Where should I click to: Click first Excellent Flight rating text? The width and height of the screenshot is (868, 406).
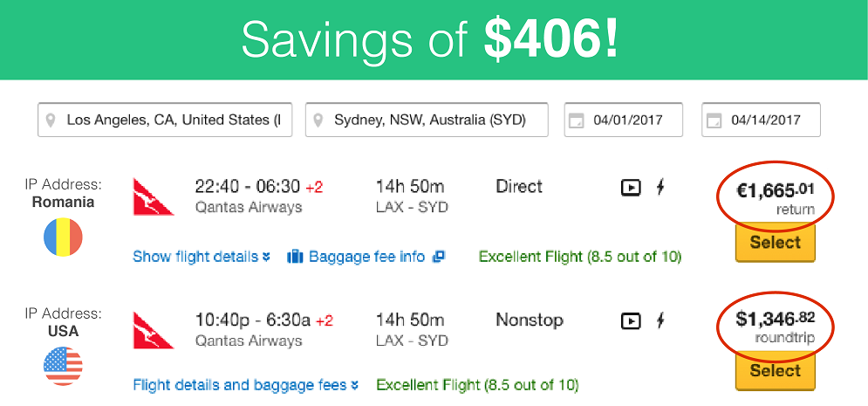pos(580,257)
